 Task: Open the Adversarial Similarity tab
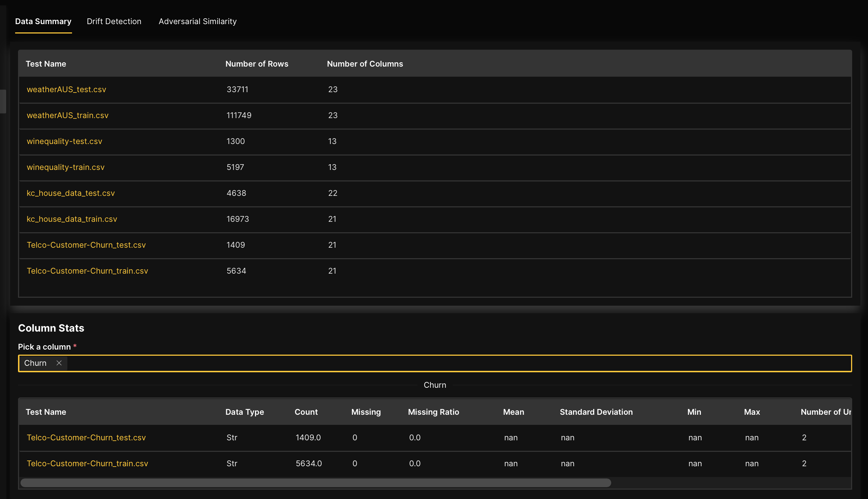coord(197,22)
